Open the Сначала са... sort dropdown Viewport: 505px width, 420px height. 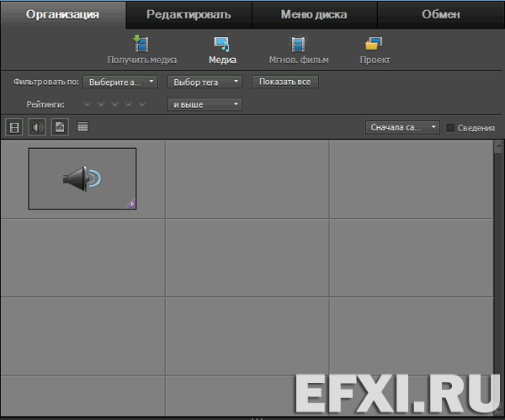point(402,128)
